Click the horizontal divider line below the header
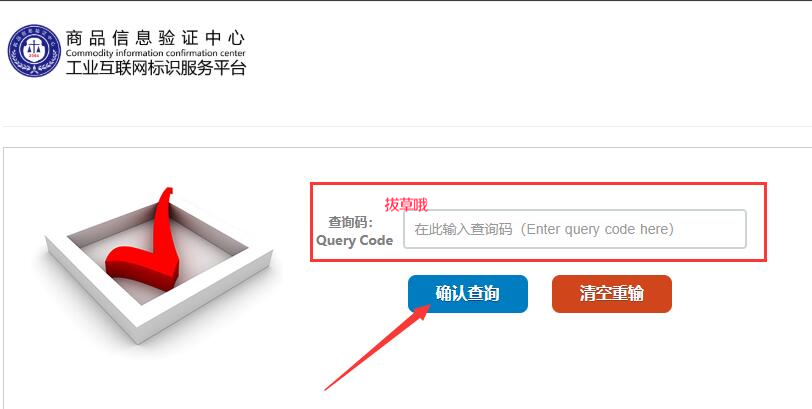 pyautogui.click(x=406, y=126)
